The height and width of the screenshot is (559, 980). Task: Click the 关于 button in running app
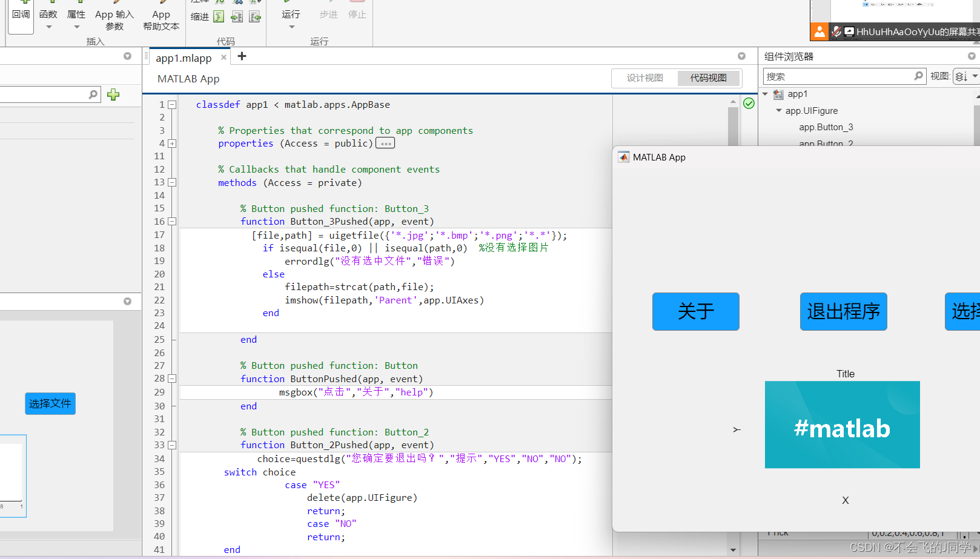click(x=696, y=311)
